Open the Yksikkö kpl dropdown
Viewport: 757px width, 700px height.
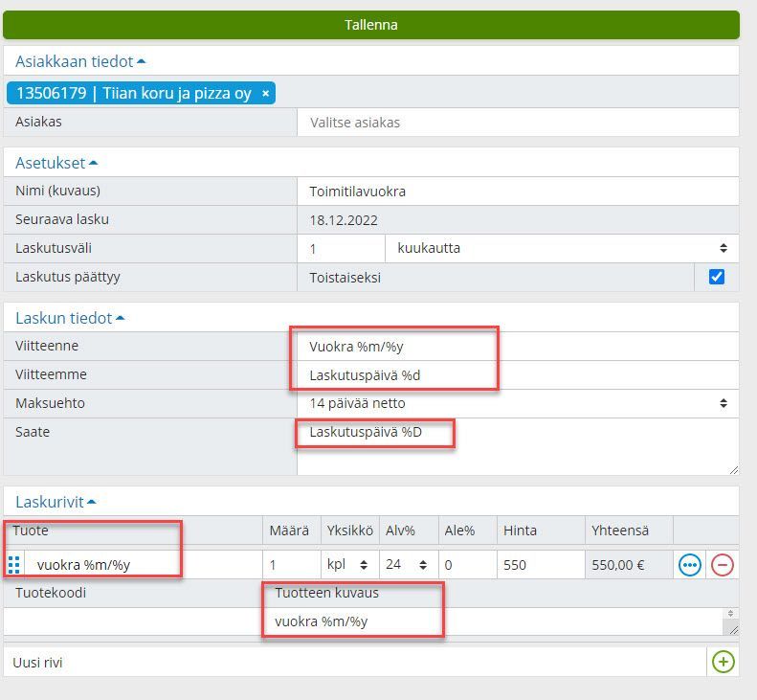[x=349, y=565]
